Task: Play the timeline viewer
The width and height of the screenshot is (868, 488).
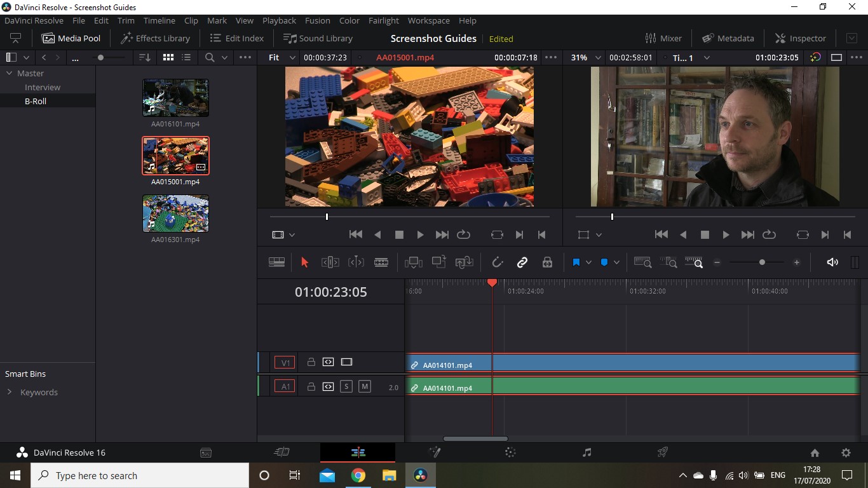Action: click(726, 234)
